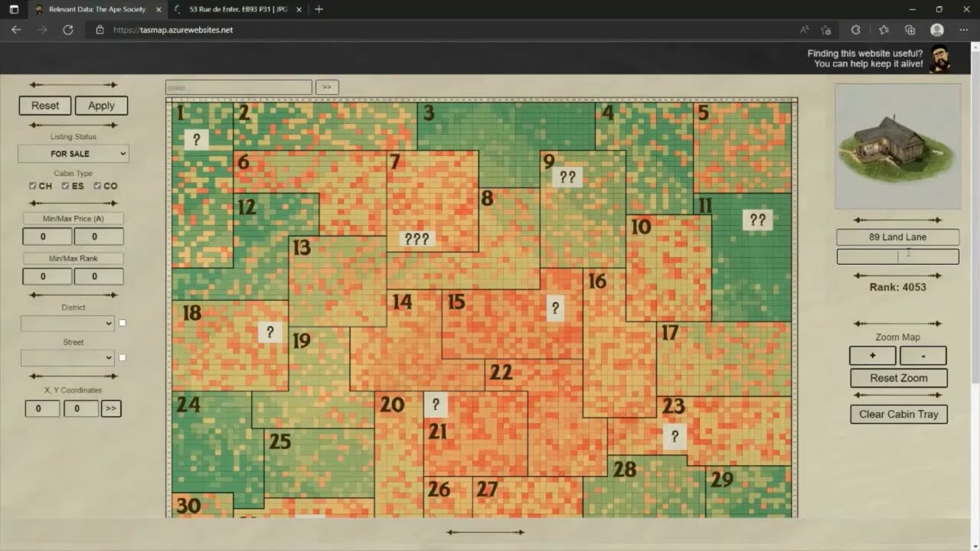Click district 3 label on map
Image resolution: width=980 pixels, height=551 pixels.
coord(429,113)
